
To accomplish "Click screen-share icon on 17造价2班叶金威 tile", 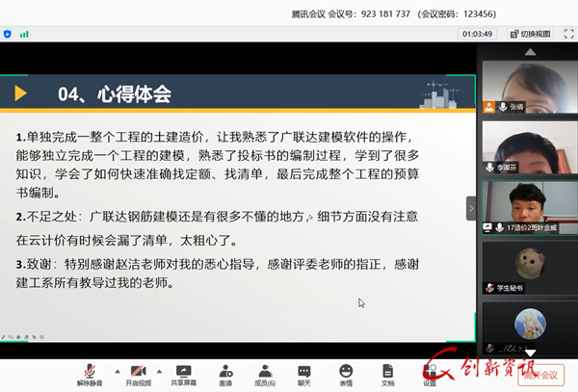I will coord(487,227).
